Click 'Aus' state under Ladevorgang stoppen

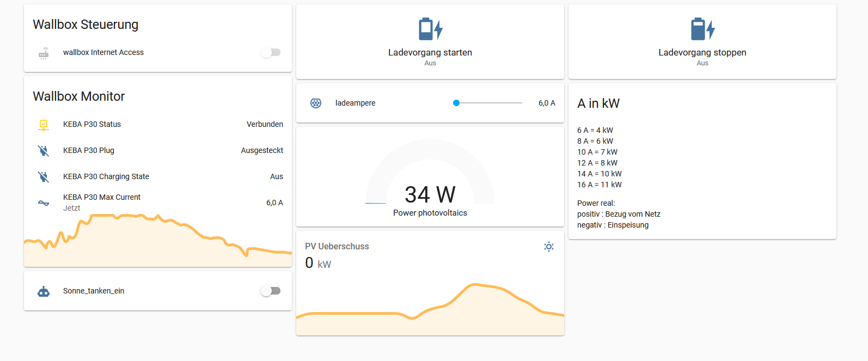(x=702, y=64)
